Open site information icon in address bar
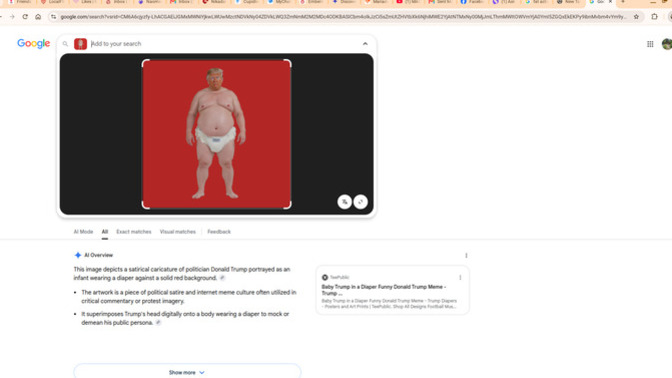The height and width of the screenshot is (378, 672). (53, 17)
